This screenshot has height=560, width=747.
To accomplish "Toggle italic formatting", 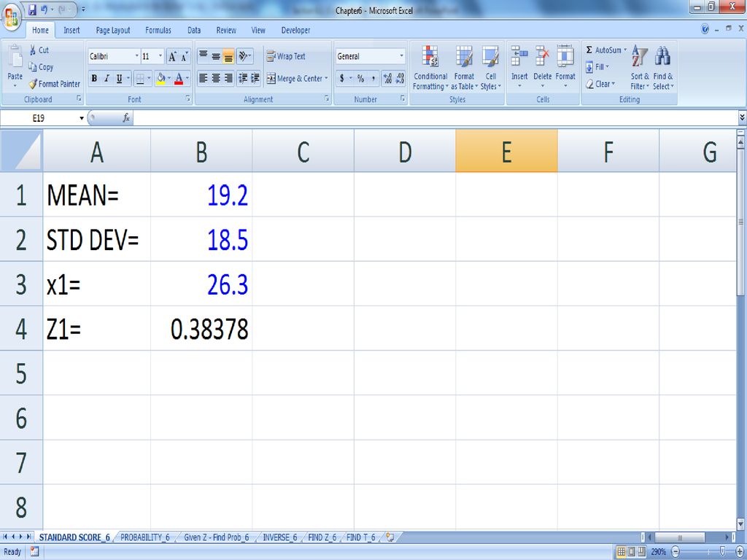I will [107, 79].
